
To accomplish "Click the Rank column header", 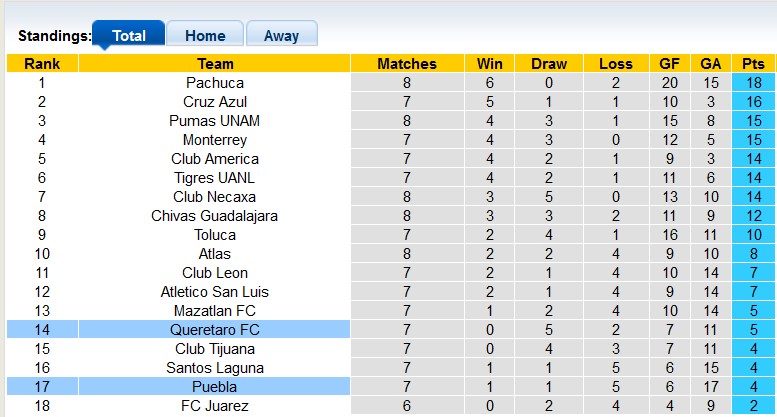I will tap(42, 64).
